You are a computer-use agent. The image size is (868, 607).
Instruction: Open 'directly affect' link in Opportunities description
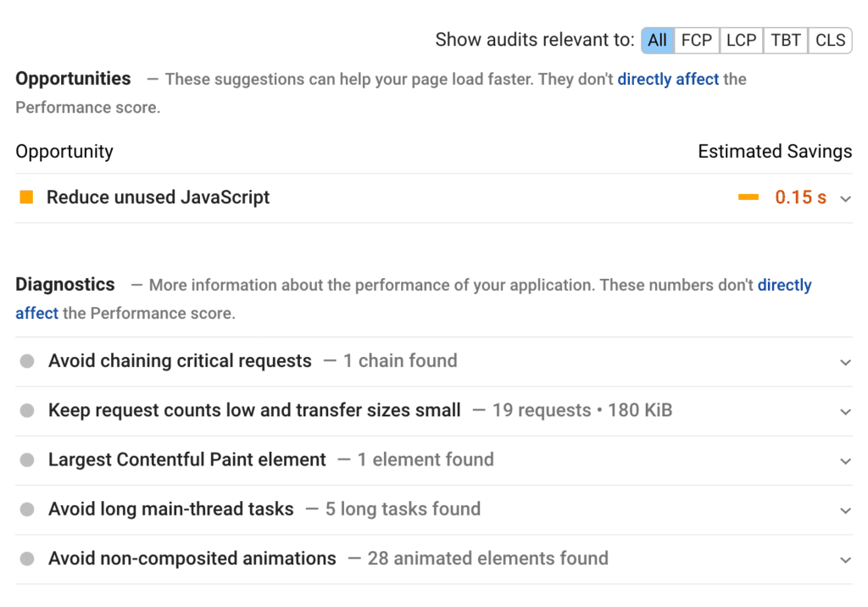pos(668,79)
